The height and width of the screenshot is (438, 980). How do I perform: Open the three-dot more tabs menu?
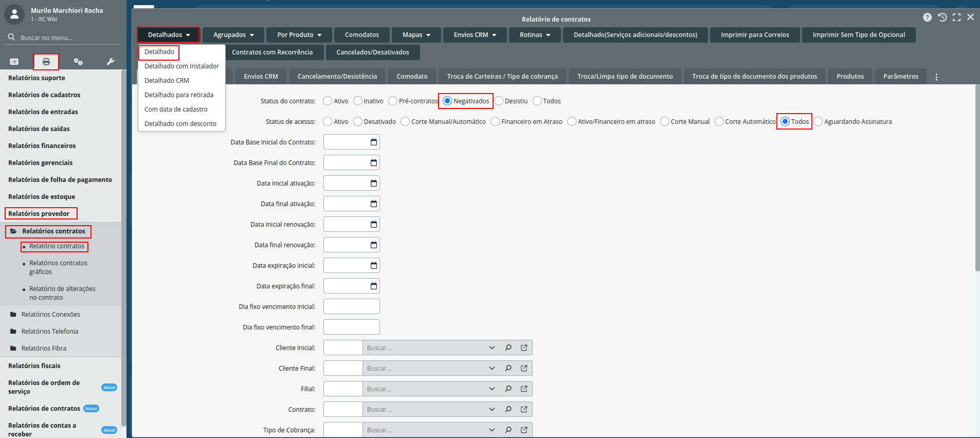(936, 77)
